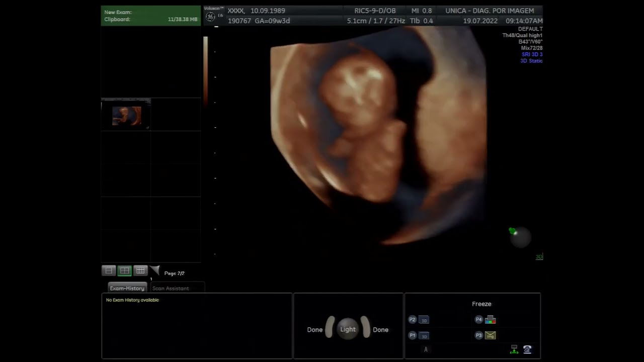This screenshot has height=362, width=644.
Task: Click the Th48/Qual high1 parameter
Action: (x=522, y=36)
